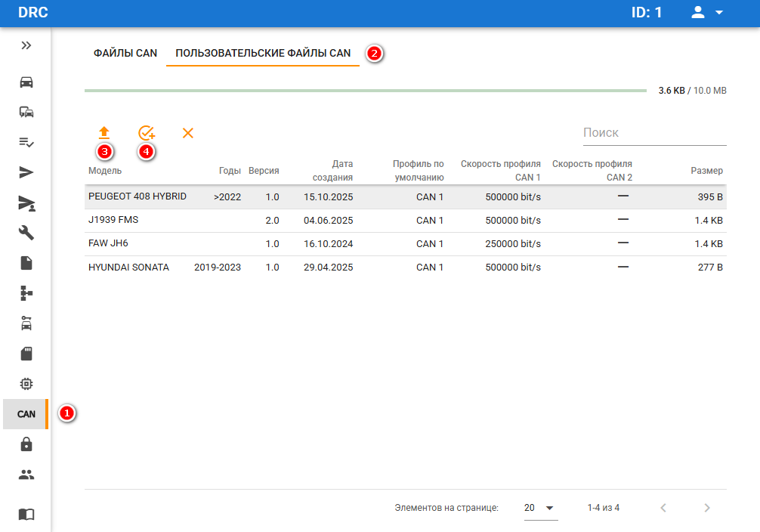Open the paper plane send icon
760x532 pixels.
[x=26, y=172]
